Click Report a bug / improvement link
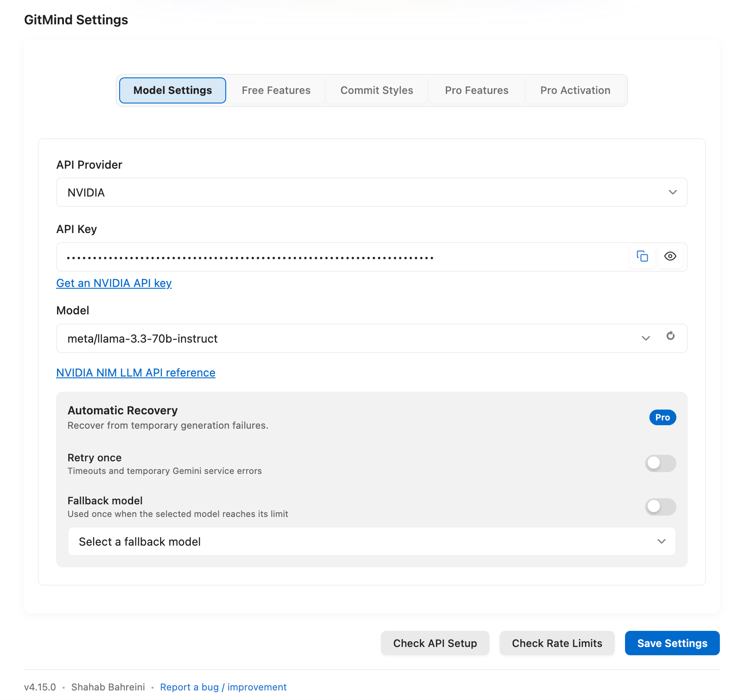 tap(223, 687)
